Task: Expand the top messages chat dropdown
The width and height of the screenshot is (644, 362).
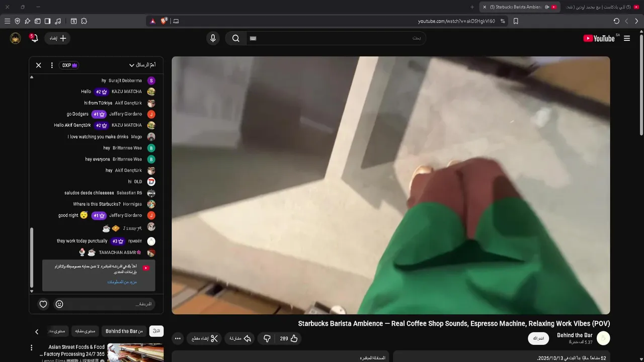Action: (x=142, y=65)
